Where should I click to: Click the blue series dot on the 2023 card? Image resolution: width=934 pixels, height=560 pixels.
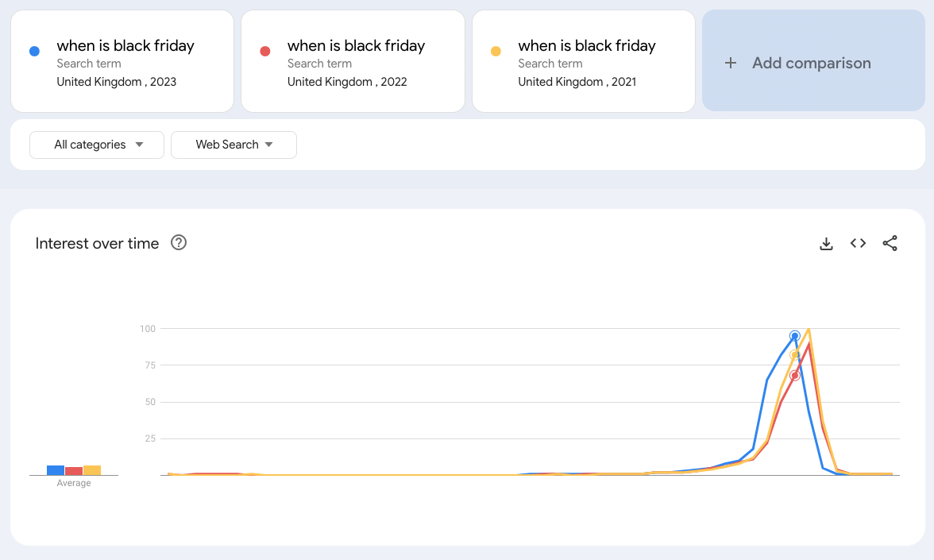tap(34, 50)
